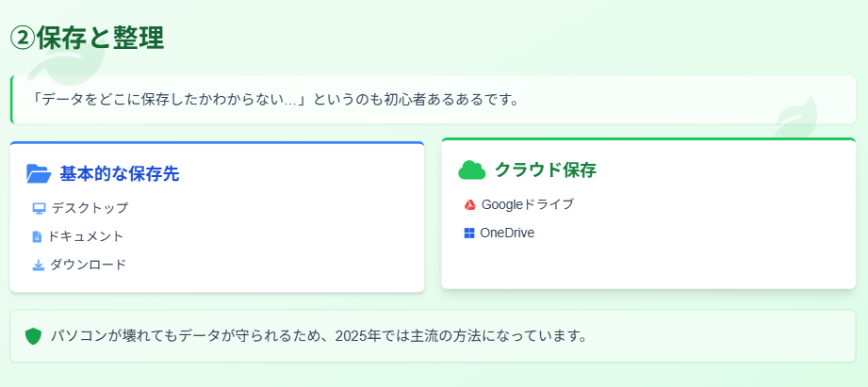Click the blue open folder icon

click(39, 173)
